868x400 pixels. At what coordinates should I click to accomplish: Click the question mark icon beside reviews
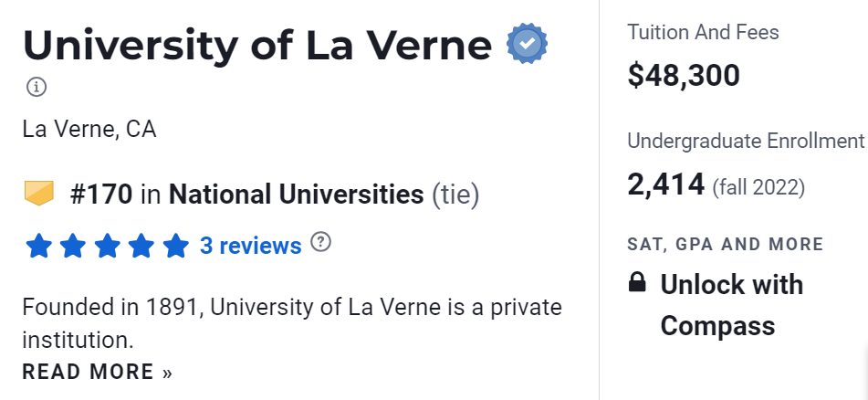(320, 242)
